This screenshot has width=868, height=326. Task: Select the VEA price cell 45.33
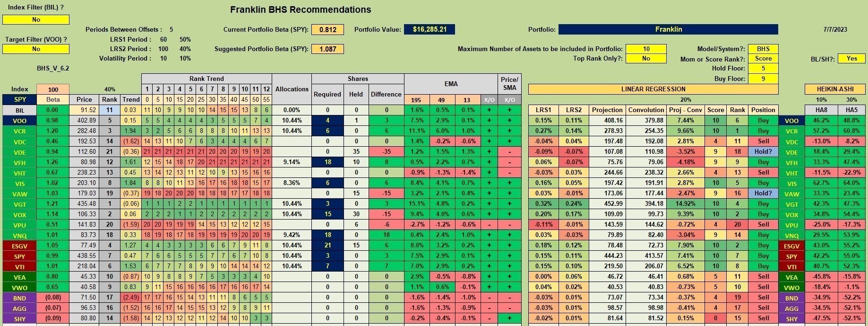click(x=84, y=277)
